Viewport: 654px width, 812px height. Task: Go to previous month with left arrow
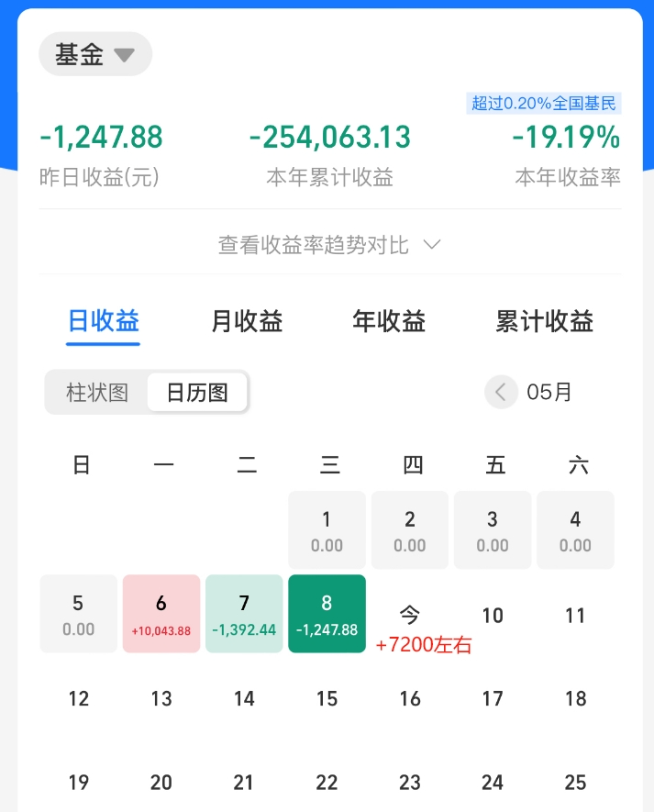501,392
